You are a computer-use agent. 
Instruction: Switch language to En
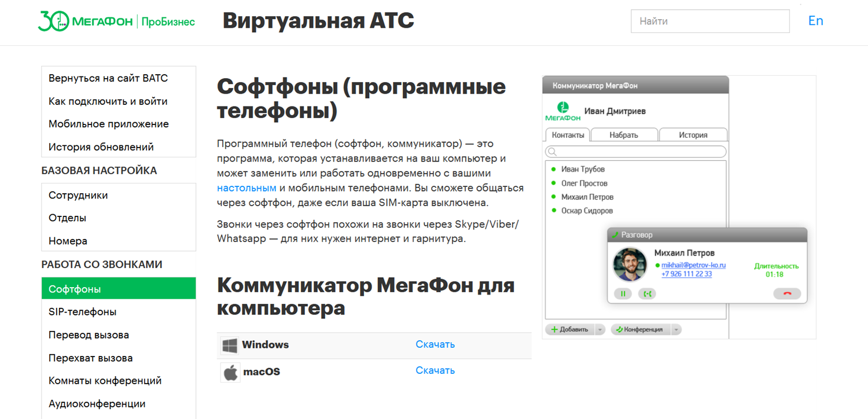point(815,21)
